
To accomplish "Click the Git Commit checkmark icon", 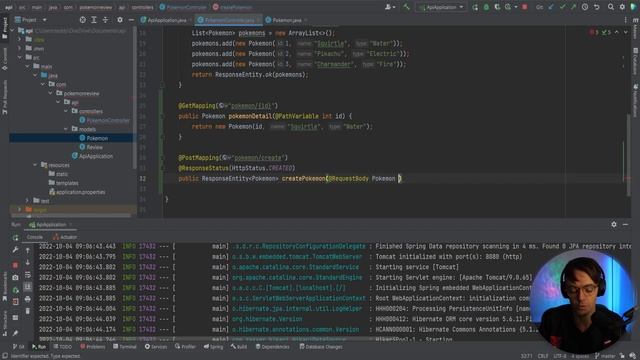I will 562,7.
